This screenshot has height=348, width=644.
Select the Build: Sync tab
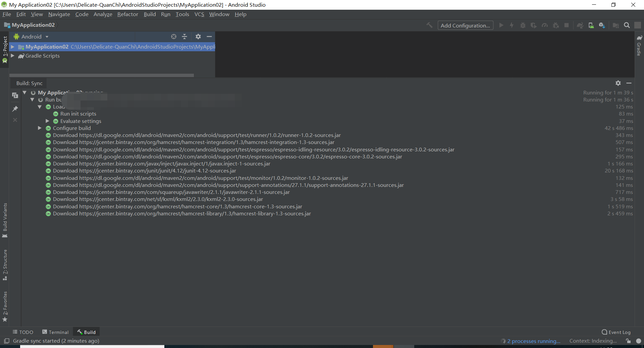30,83
